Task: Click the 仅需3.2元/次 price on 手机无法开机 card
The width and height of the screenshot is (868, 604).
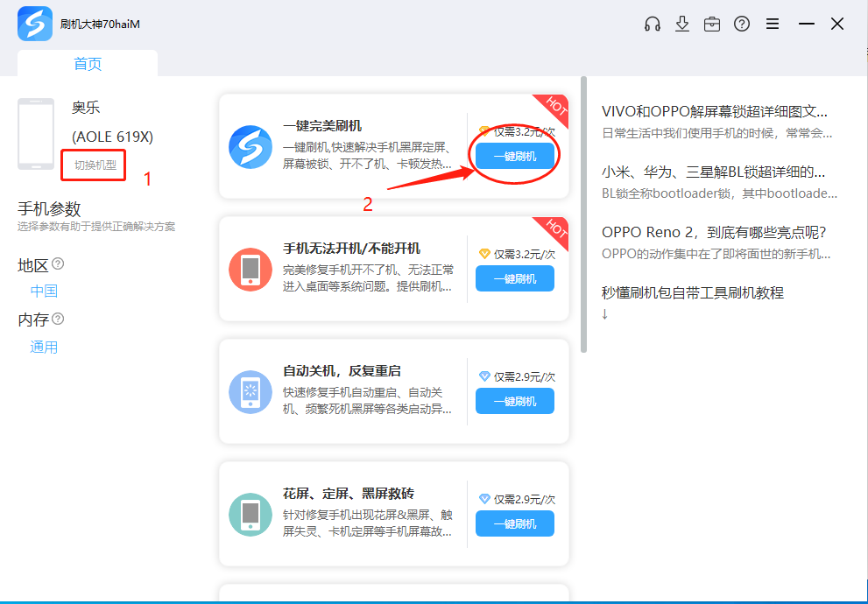Action: [x=525, y=255]
